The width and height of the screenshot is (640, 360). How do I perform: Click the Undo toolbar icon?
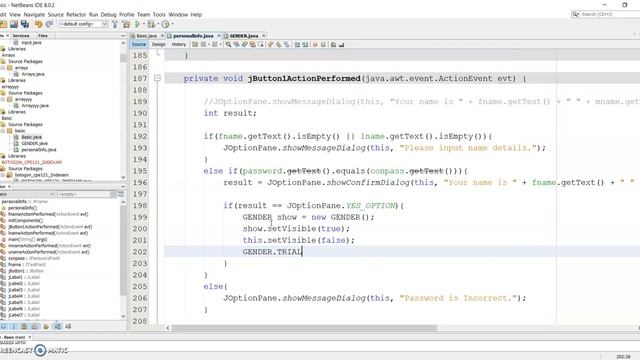click(x=38, y=24)
